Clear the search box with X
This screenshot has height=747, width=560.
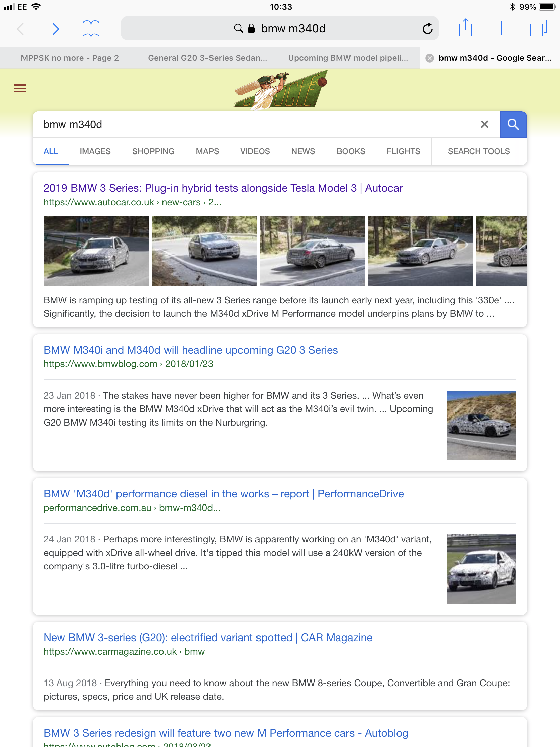(x=484, y=124)
